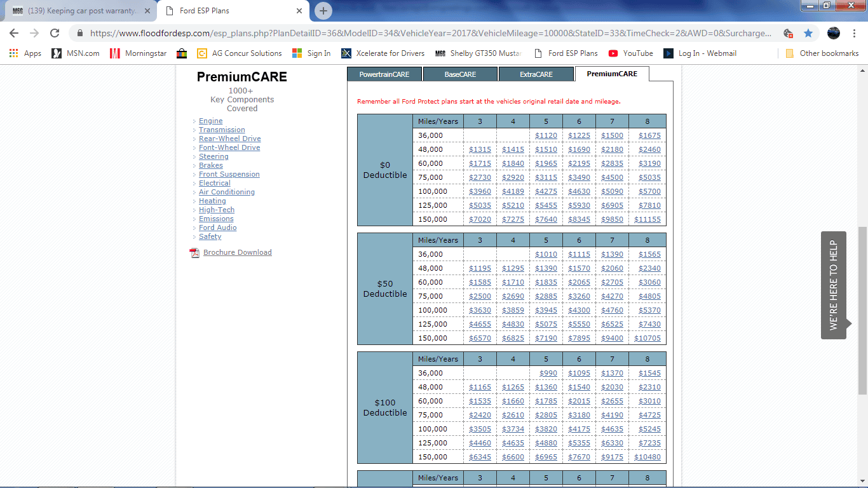Open the Air Conditioning link

pos(227,192)
